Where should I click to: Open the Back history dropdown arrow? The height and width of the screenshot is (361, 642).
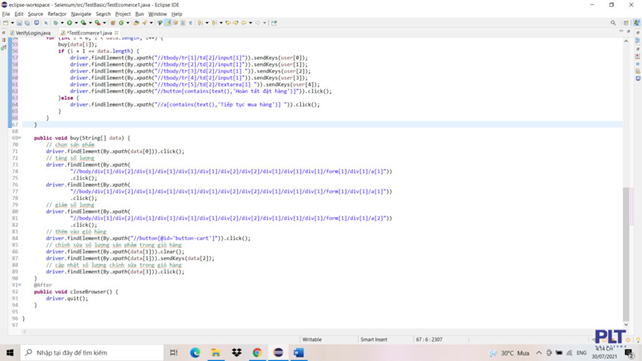pyautogui.click(x=251, y=23)
